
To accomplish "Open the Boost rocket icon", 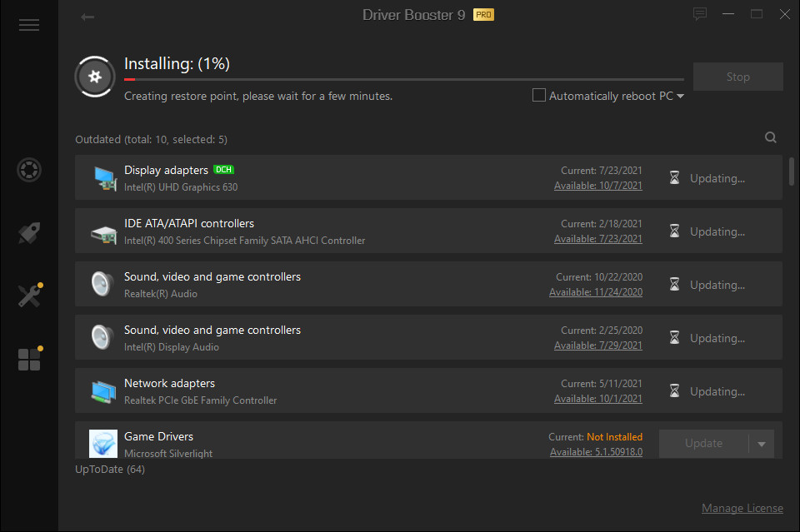I will pyautogui.click(x=29, y=233).
